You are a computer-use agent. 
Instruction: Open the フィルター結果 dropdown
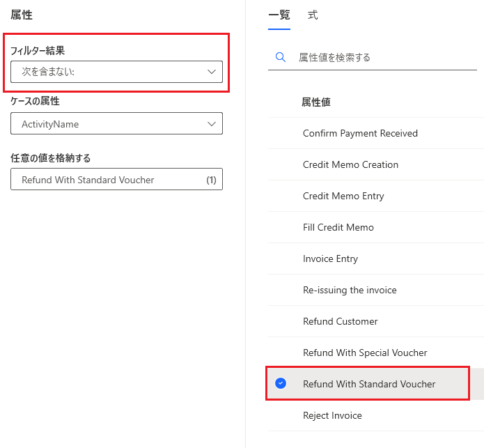tap(116, 72)
